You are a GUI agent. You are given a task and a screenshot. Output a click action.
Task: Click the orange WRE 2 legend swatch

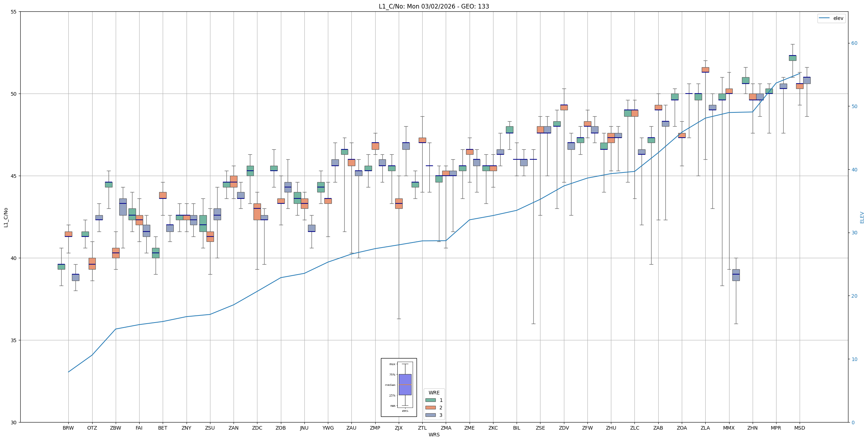pos(430,408)
